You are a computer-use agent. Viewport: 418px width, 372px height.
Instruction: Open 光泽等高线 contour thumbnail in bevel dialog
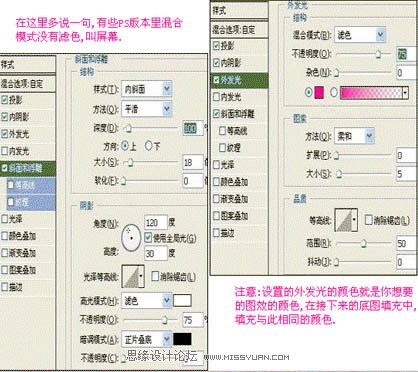[131, 276]
